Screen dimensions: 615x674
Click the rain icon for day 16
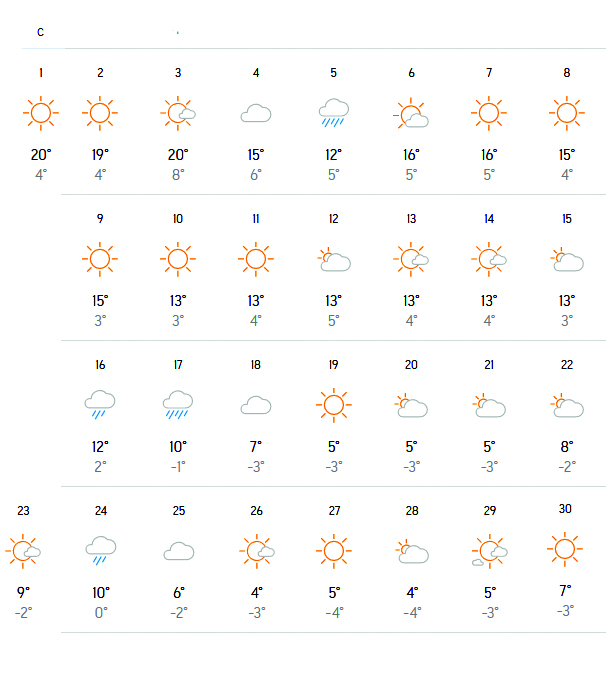(x=101, y=405)
